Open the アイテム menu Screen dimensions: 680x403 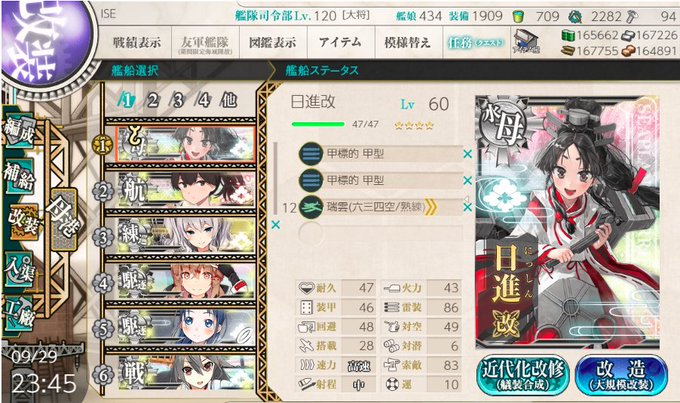point(340,42)
